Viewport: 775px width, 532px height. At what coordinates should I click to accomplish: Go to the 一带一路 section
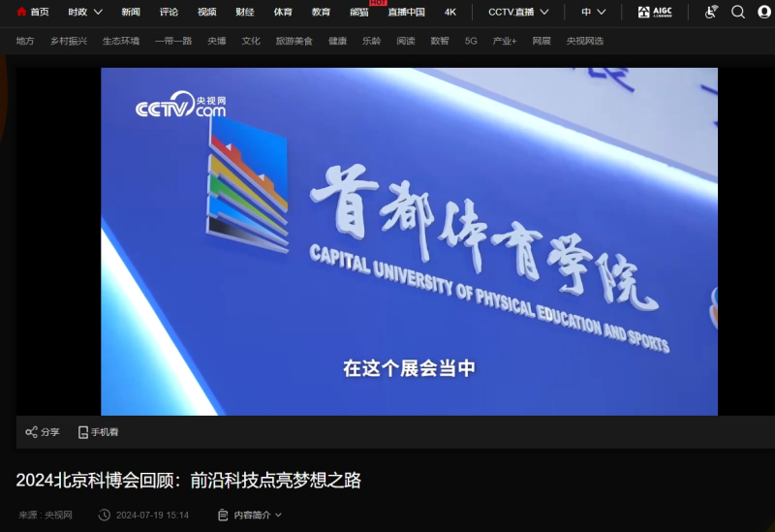point(173,41)
